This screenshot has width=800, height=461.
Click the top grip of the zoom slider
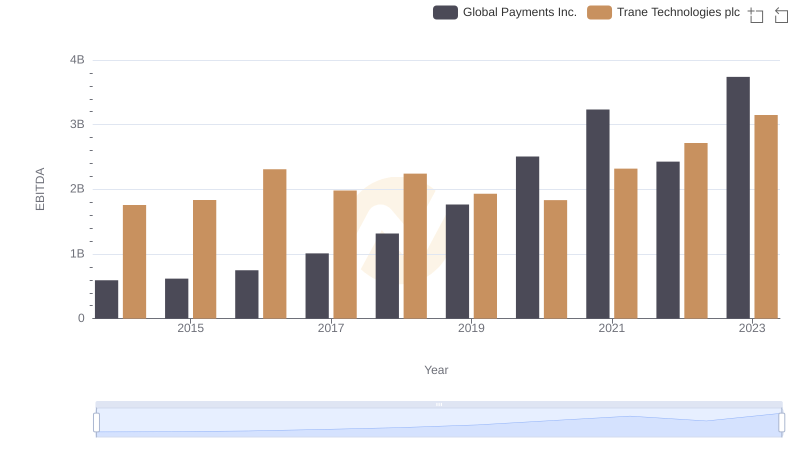pos(439,404)
